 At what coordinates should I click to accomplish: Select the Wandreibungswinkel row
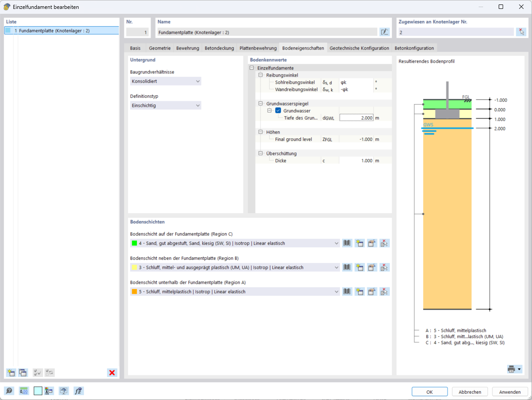pos(324,89)
